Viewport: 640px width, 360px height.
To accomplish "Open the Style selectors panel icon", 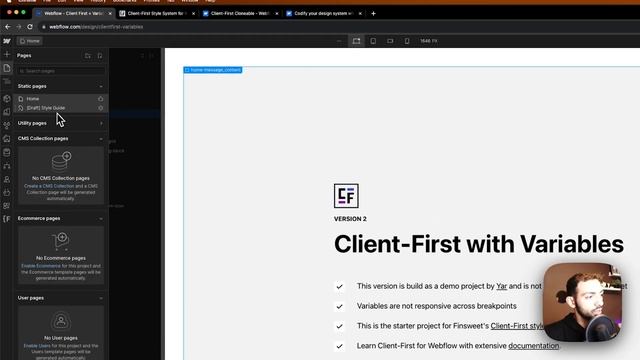I will [7, 125].
